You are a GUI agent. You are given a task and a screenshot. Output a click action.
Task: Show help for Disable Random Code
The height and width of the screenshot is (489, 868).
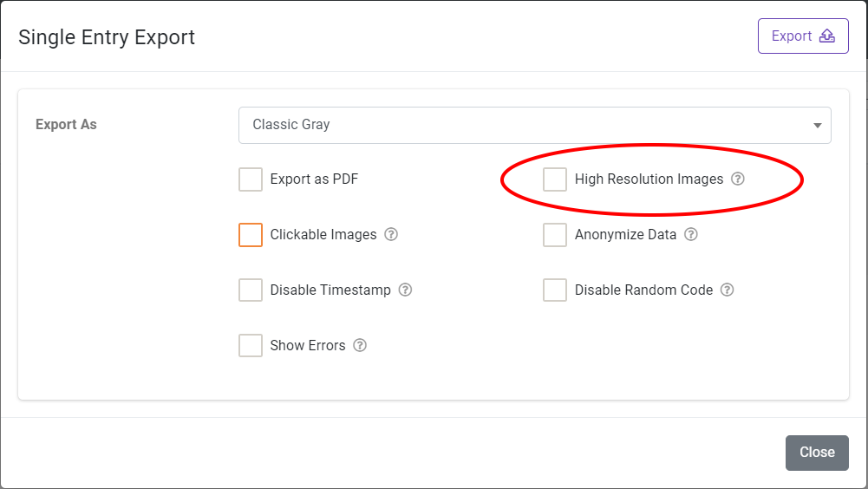(x=728, y=290)
